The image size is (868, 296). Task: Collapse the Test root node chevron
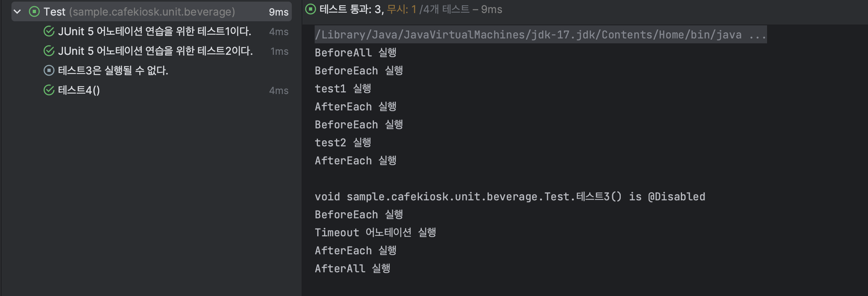[17, 12]
